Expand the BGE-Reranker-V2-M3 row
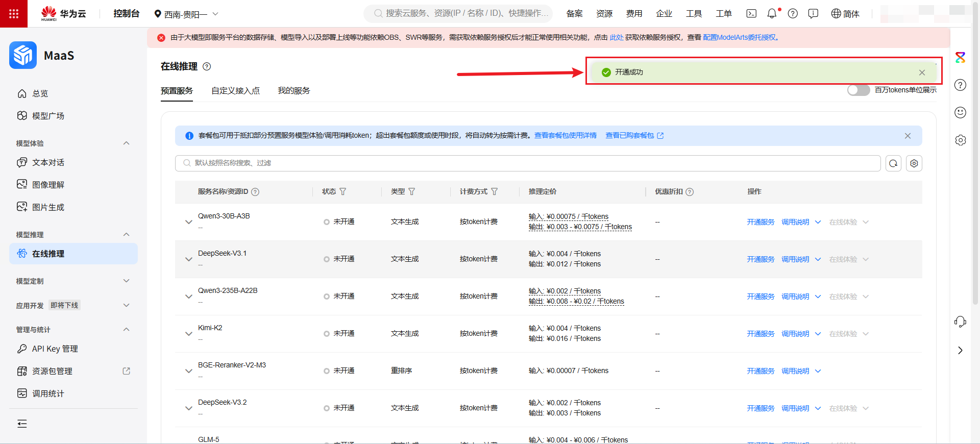 pos(188,371)
